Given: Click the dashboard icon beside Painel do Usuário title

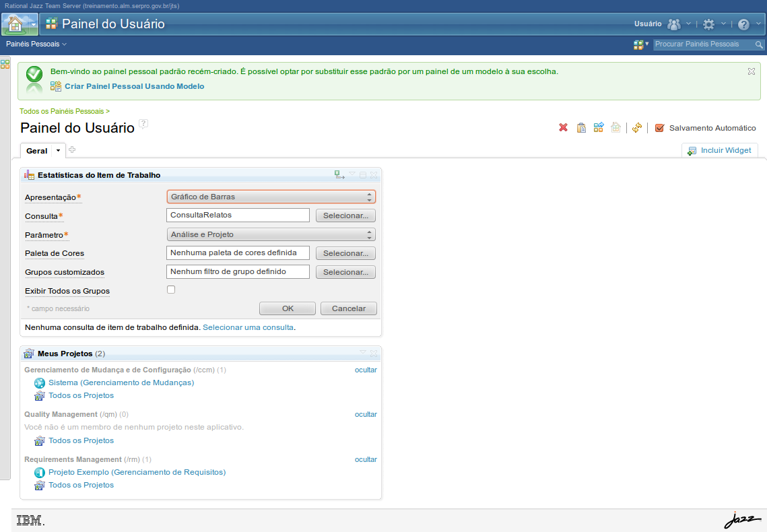Looking at the screenshot, I should point(51,24).
